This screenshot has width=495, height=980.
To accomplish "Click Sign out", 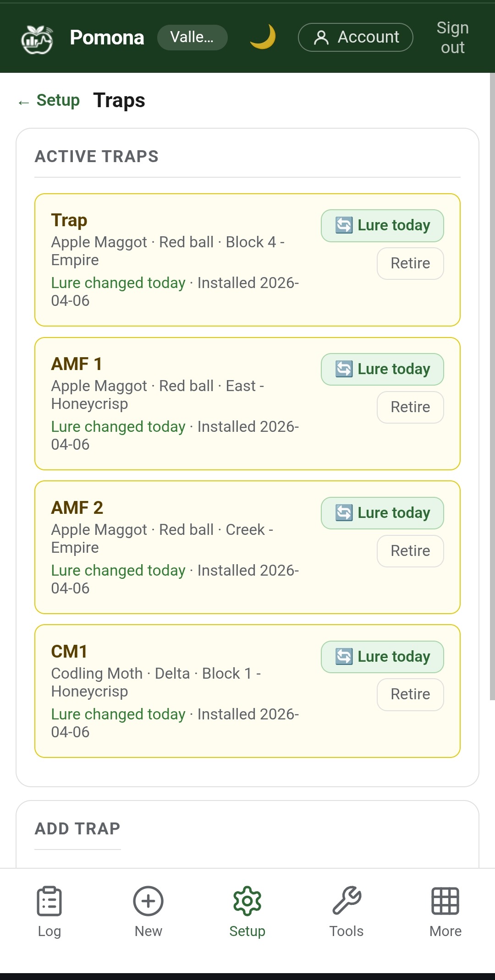I will pos(452,38).
